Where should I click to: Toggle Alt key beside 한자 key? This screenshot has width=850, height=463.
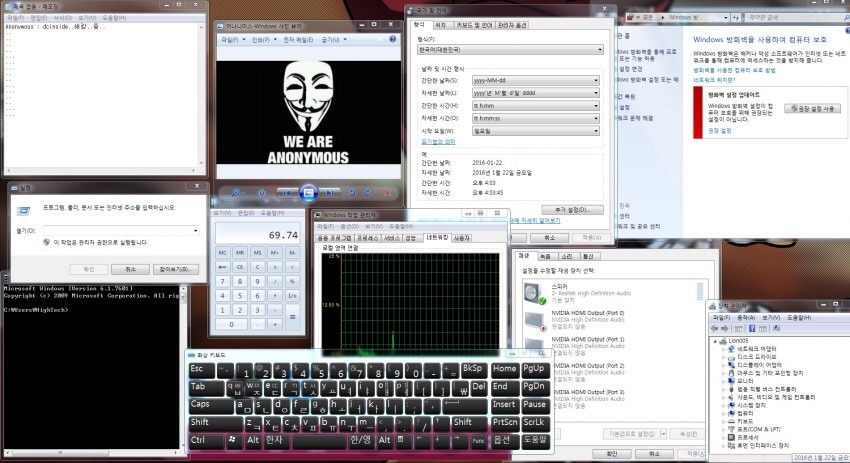point(253,440)
